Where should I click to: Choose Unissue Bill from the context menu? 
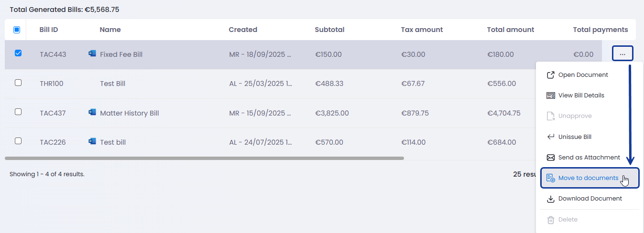pos(575,137)
